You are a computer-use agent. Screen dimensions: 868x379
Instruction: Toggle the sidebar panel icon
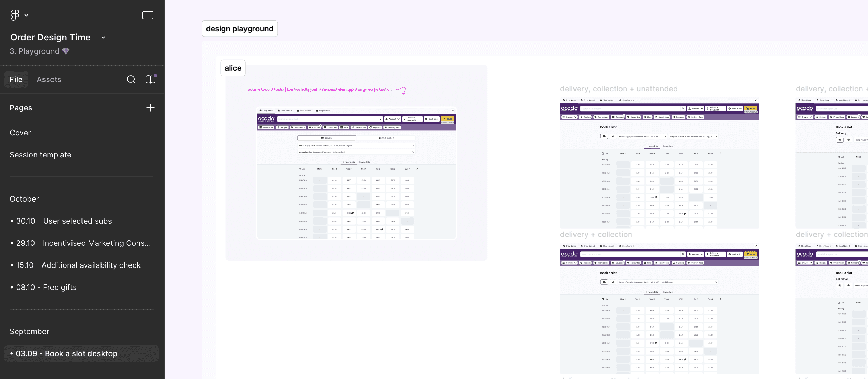pos(147,15)
